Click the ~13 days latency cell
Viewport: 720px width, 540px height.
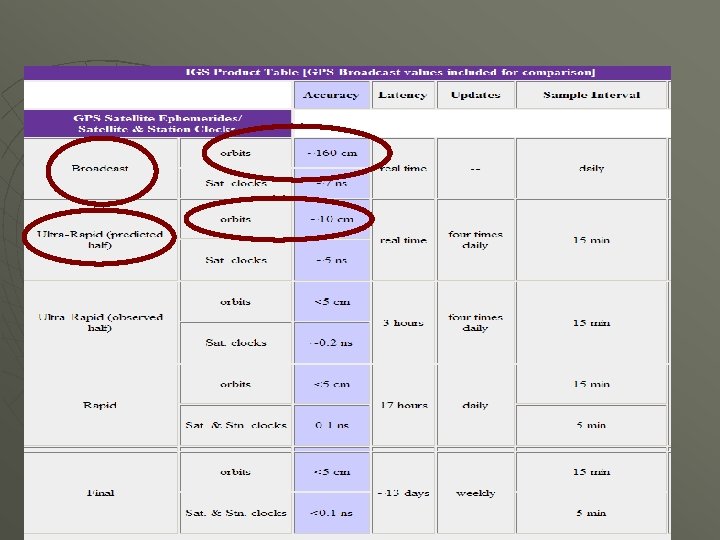point(403,493)
